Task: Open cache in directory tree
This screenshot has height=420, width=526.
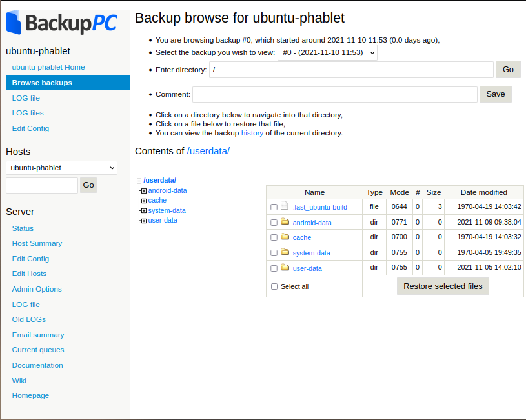Action: click(157, 200)
